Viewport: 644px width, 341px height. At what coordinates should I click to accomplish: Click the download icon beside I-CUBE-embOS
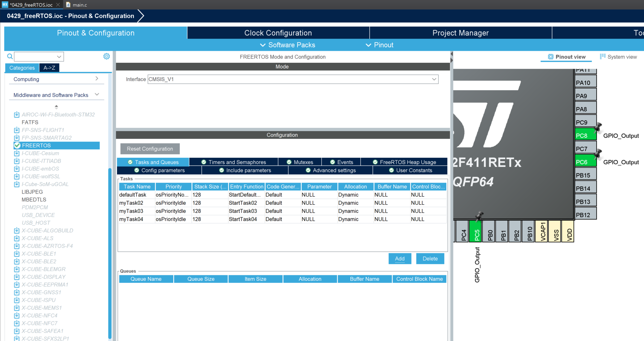pos(17,169)
